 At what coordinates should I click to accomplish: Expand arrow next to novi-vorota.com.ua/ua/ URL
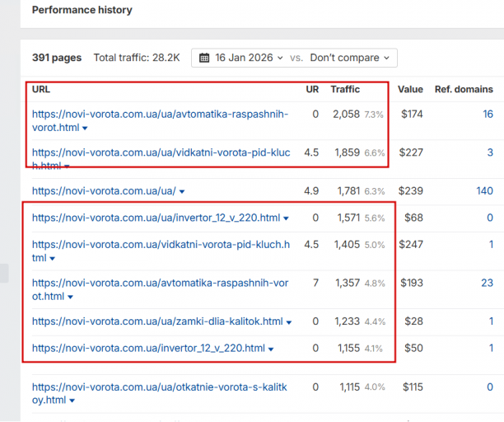(182, 192)
